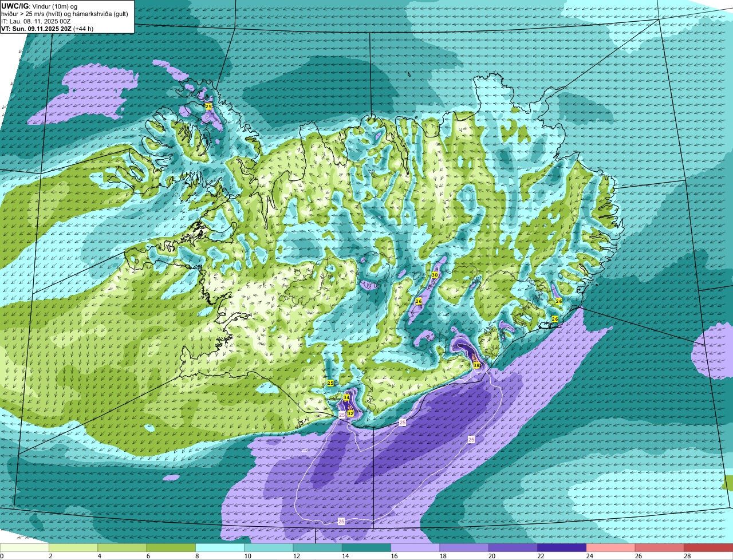Select the 22–24 m/s dark indigo legend swatch
The width and height of the screenshot is (733, 560).
tap(562, 548)
